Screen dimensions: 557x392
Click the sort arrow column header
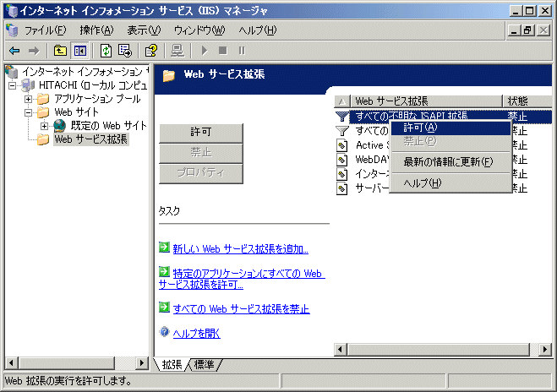[342, 101]
